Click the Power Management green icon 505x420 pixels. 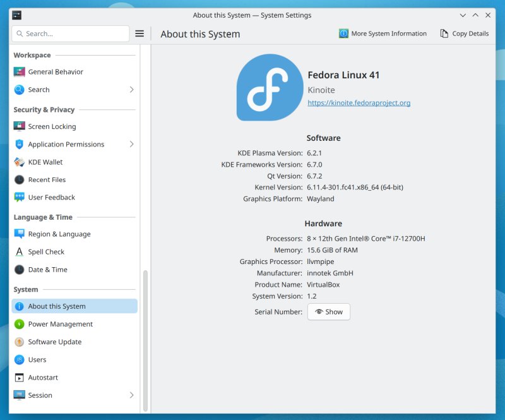click(x=20, y=324)
